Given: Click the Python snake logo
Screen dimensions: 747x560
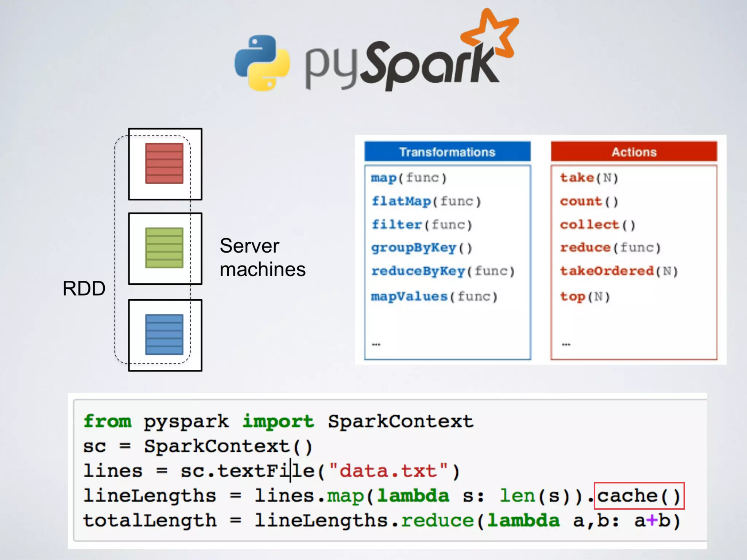Looking at the screenshot, I should (x=262, y=63).
